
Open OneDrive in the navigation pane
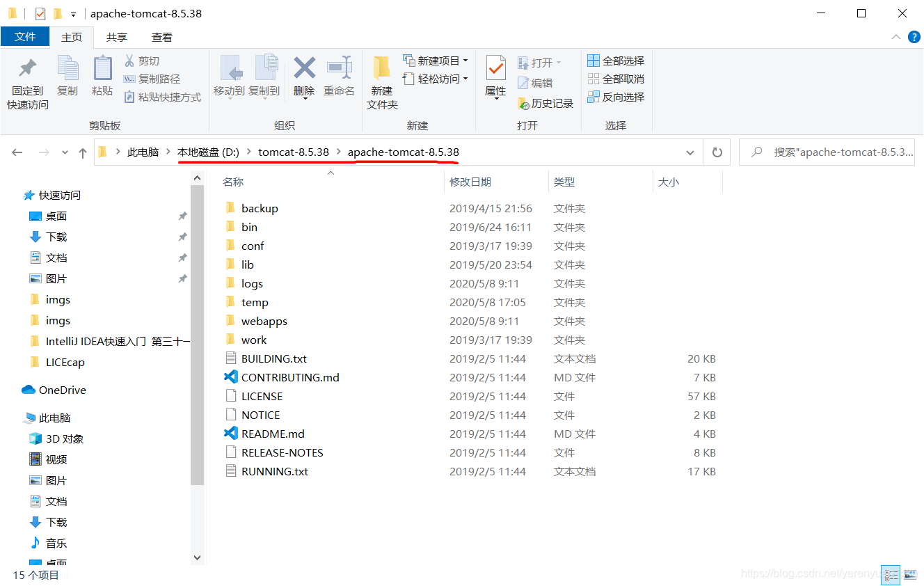coord(62,390)
